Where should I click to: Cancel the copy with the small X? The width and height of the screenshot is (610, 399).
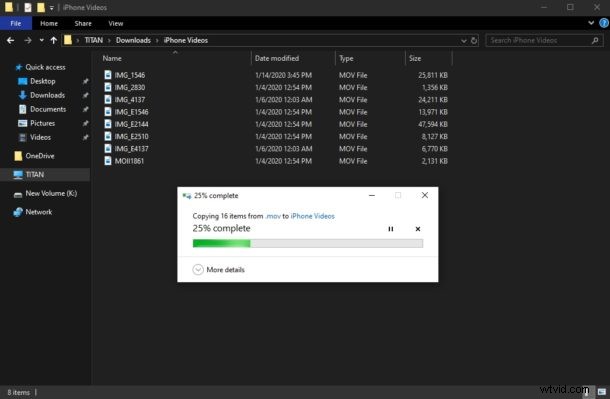click(418, 229)
